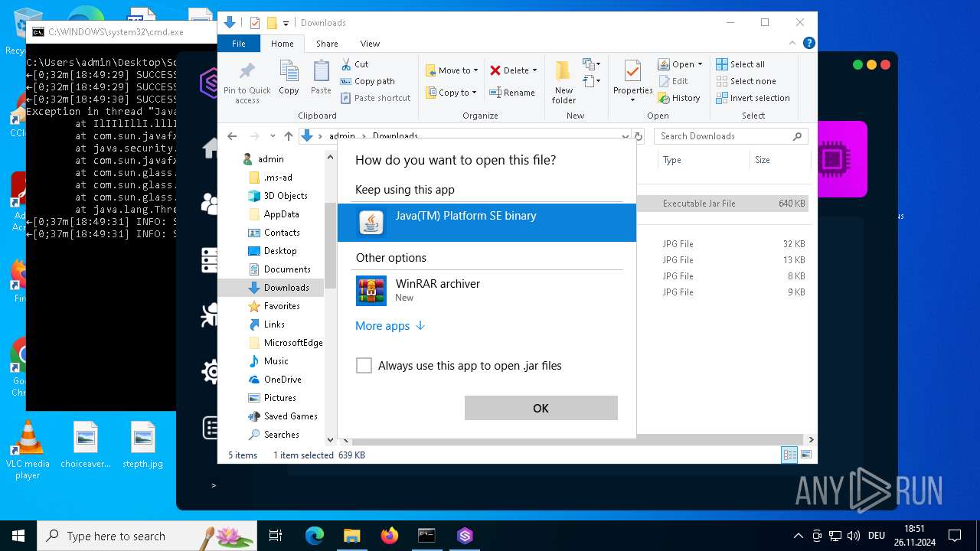Image resolution: width=980 pixels, height=551 pixels.
Task: Click Rename in the Organize group
Action: click(512, 93)
